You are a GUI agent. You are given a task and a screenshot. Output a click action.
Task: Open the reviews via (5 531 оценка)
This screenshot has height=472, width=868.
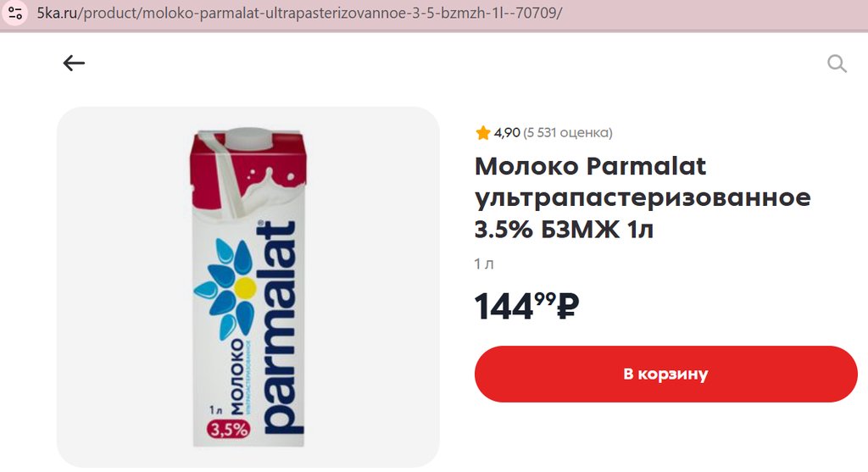click(567, 133)
